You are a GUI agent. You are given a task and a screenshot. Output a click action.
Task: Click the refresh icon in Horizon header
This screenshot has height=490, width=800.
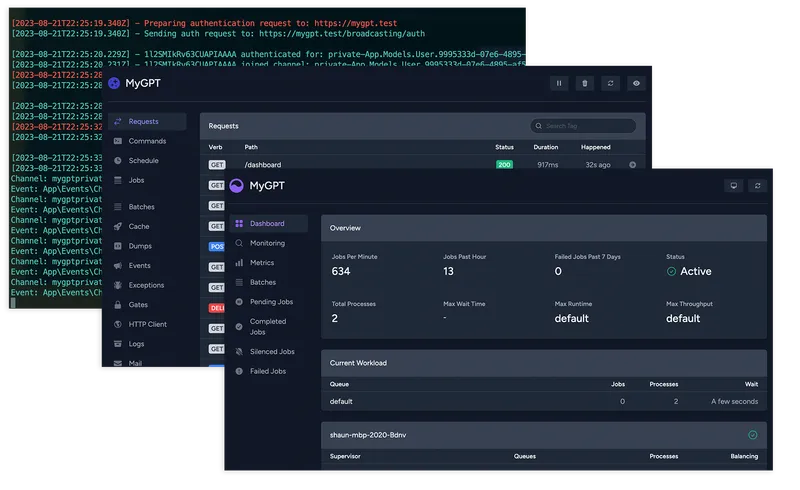758,186
